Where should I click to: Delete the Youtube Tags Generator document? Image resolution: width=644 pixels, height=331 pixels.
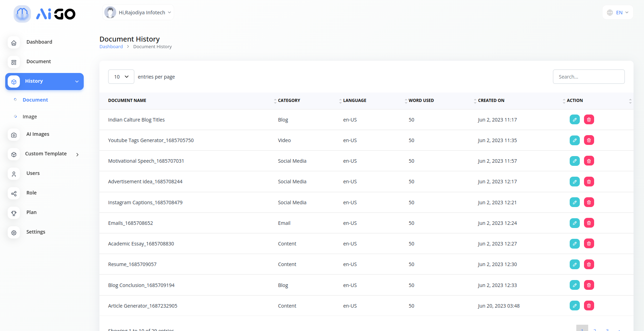[589, 140]
